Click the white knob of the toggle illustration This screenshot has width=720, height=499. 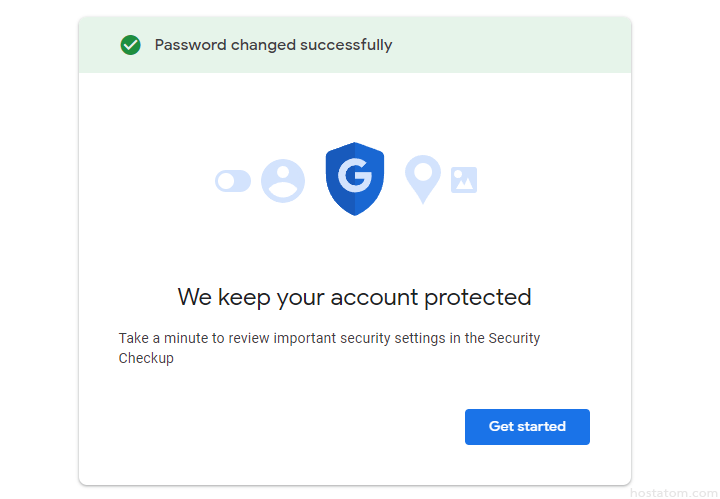(225, 181)
